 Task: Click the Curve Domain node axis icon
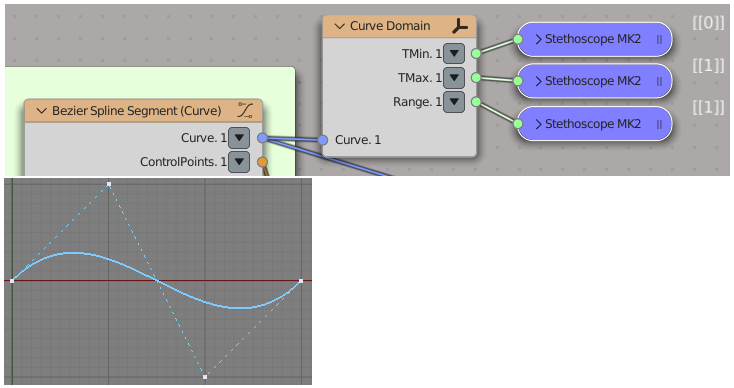[460, 27]
